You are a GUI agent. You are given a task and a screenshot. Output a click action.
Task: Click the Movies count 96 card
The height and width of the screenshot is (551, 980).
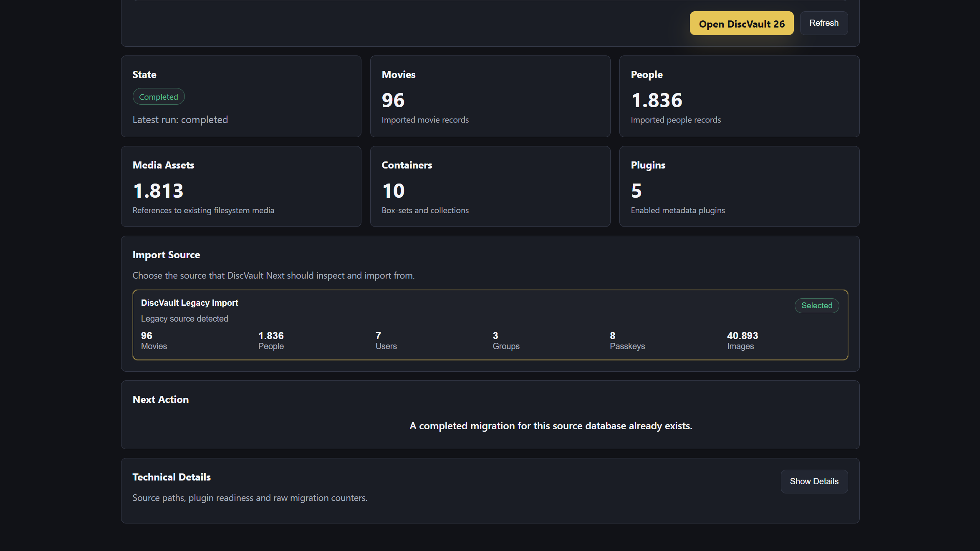[490, 96]
